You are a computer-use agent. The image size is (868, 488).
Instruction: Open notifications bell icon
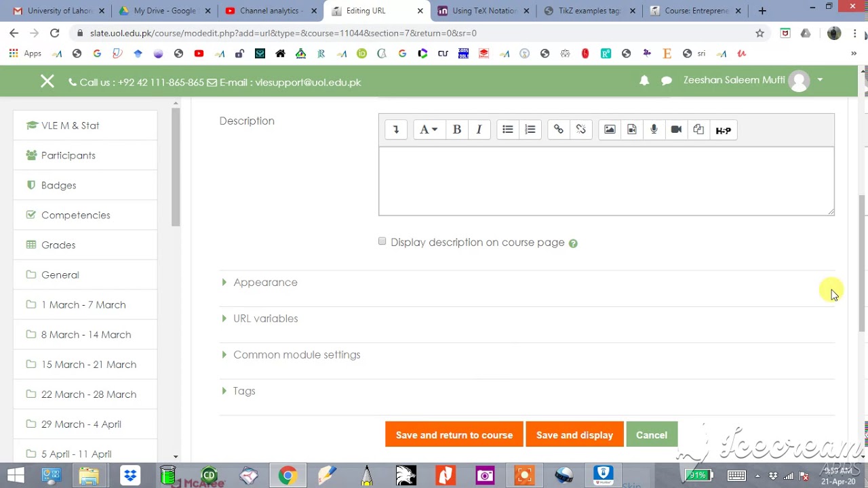point(644,81)
